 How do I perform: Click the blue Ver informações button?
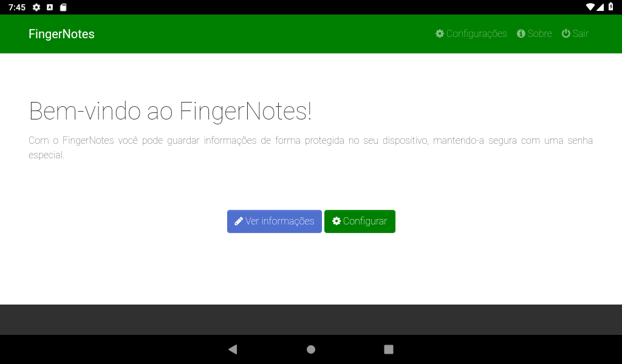tap(275, 221)
